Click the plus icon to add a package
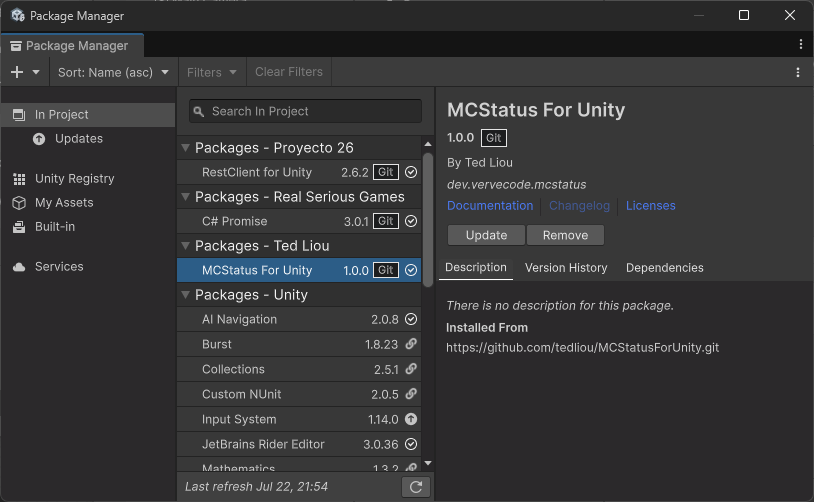 pos(17,72)
